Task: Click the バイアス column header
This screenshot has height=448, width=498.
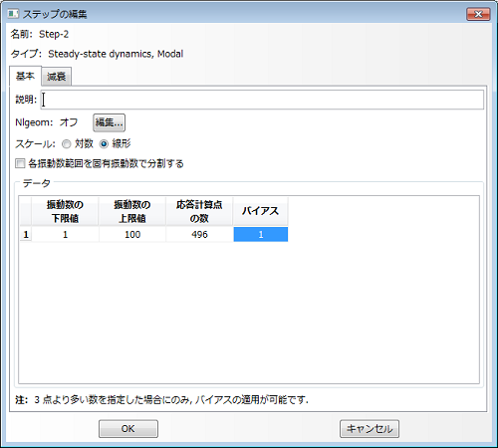Action: click(261, 211)
